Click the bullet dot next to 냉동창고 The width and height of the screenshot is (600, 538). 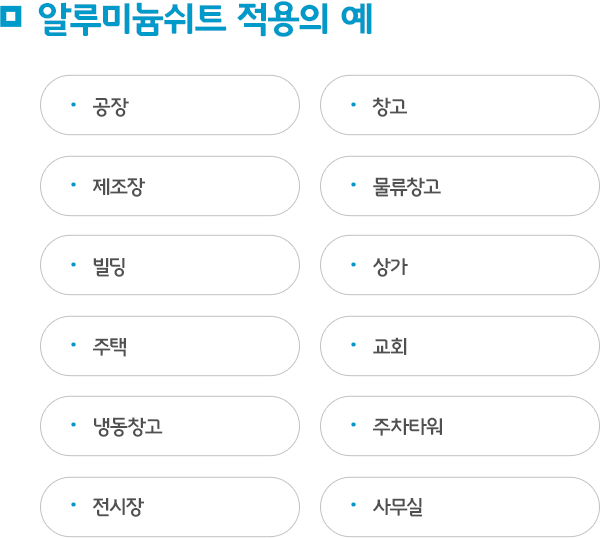(73, 425)
